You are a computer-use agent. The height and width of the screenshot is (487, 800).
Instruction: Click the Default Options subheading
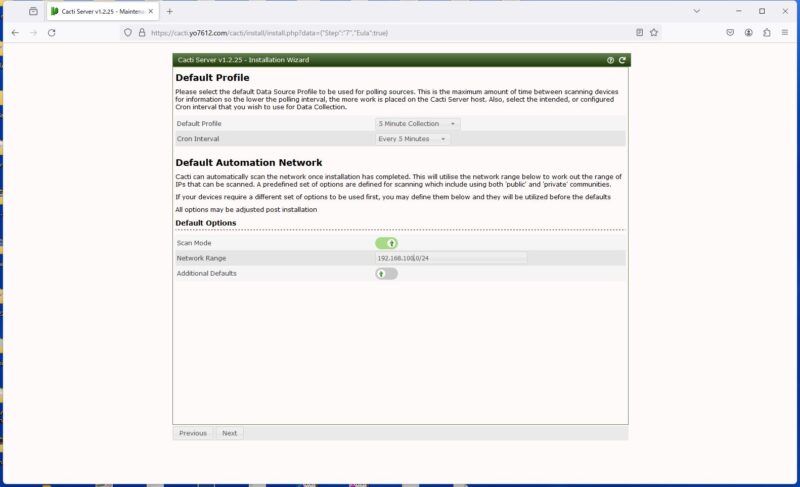(206, 223)
